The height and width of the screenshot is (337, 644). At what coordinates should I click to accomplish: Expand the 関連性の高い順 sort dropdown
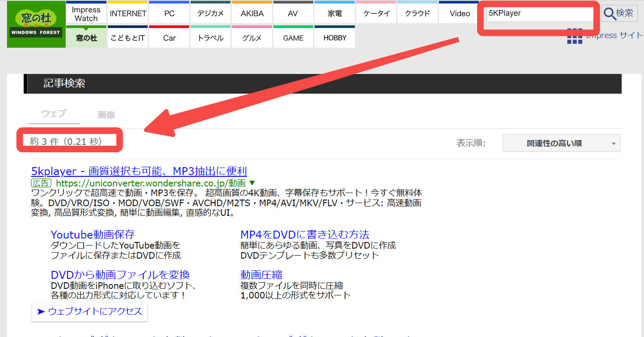point(561,143)
